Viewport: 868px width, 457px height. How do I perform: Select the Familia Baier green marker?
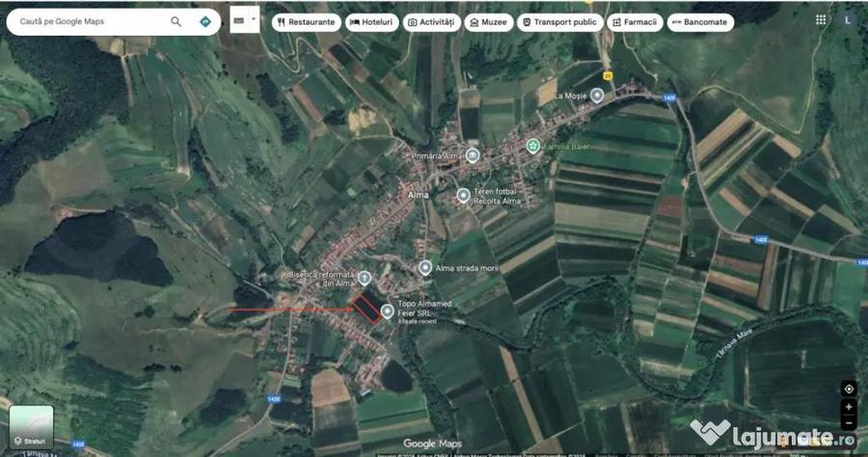coord(532,146)
